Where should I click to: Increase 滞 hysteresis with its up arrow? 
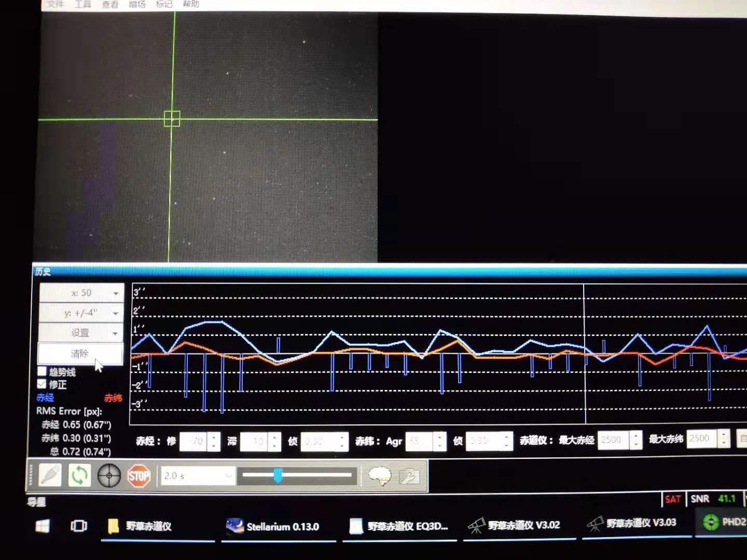pyautogui.click(x=275, y=437)
